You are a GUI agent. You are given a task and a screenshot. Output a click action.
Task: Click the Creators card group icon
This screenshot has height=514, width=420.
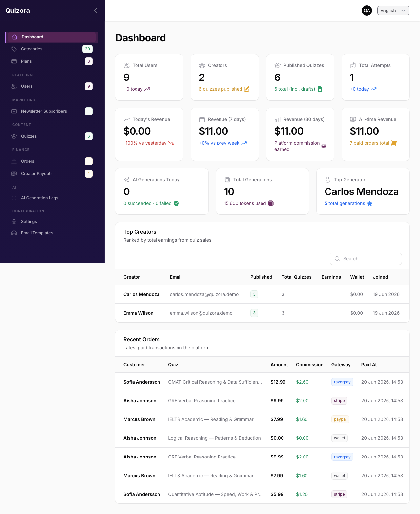pos(202,65)
